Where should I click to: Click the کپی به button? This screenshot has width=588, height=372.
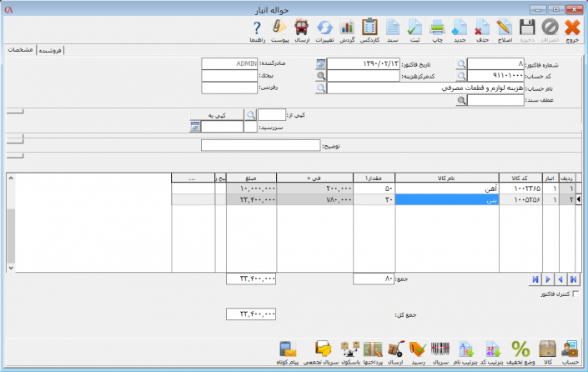pyautogui.click(x=215, y=114)
